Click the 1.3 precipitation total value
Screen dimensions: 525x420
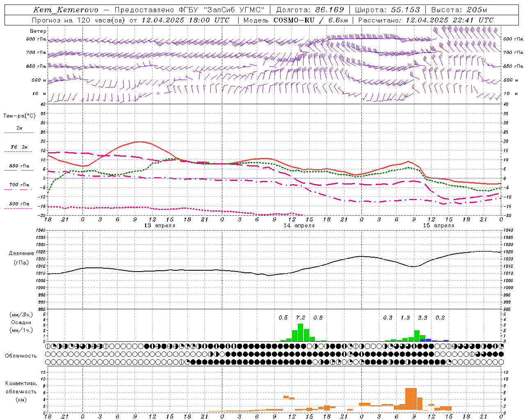[405, 317]
